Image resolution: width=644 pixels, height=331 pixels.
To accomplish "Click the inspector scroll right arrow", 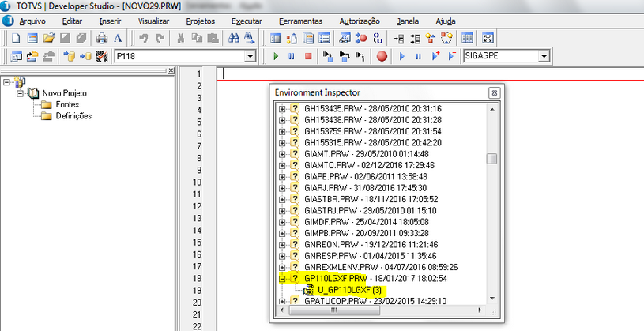I will click(480, 310).
